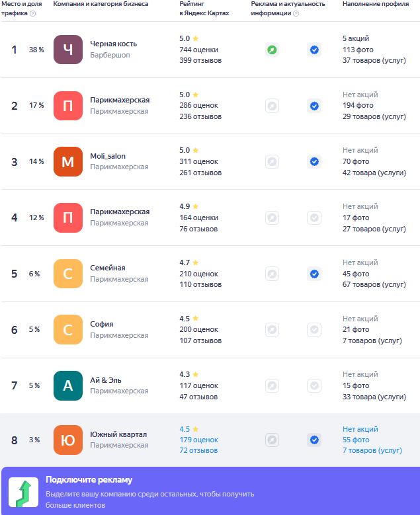
Task: Click the blue verified checkmark for Черная кость
Action: click(314, 50)
